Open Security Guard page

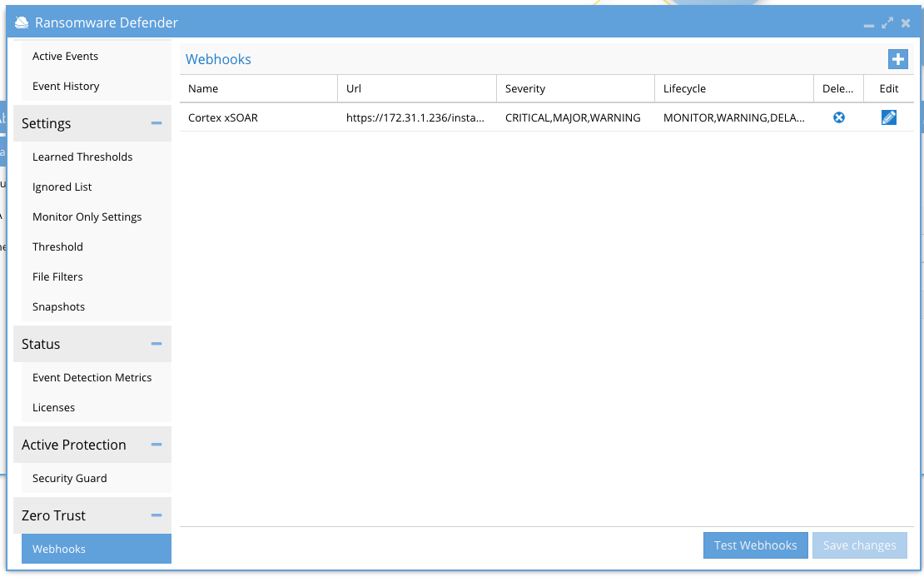pyautogui.click(x=69, y=479)
